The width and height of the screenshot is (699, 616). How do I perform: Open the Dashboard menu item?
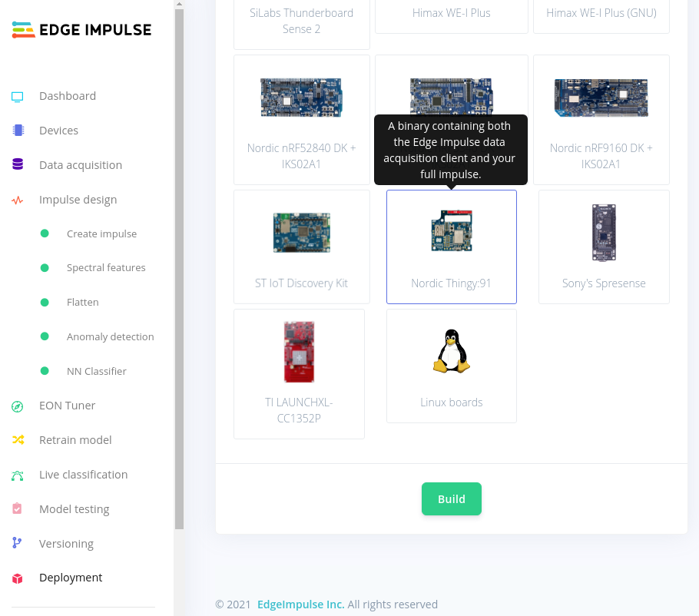68,96
